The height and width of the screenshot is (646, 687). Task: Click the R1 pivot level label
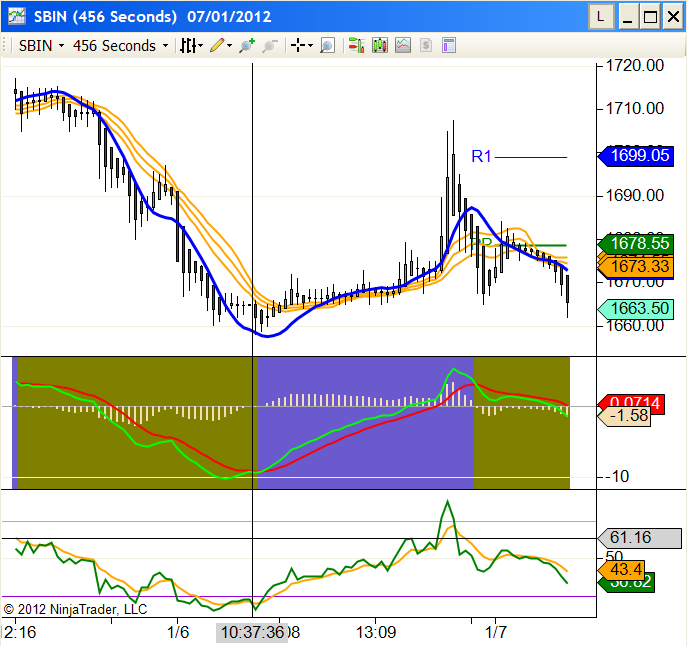481,156
